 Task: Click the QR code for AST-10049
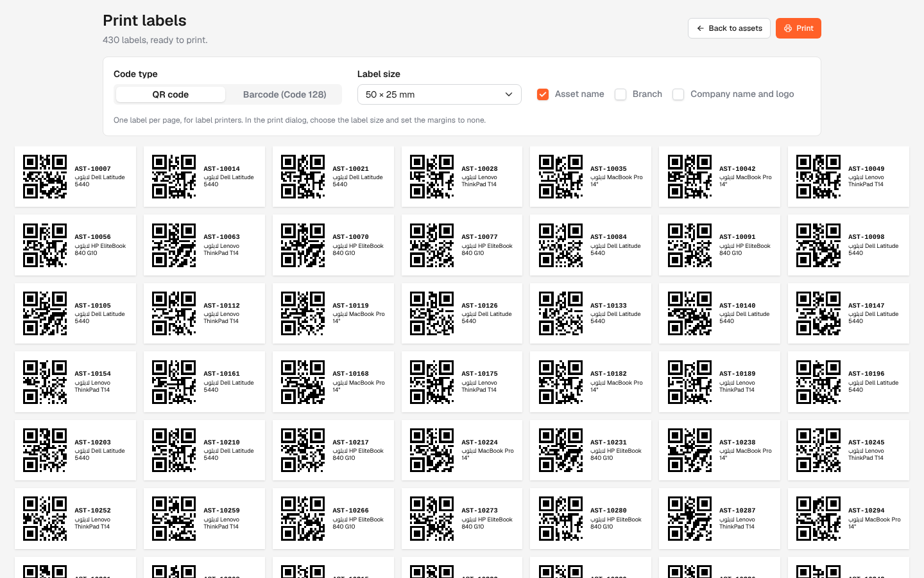point(819,177)
